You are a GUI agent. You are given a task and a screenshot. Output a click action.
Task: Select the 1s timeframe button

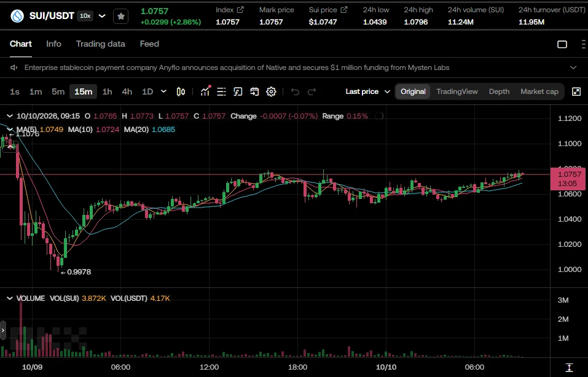15,91
